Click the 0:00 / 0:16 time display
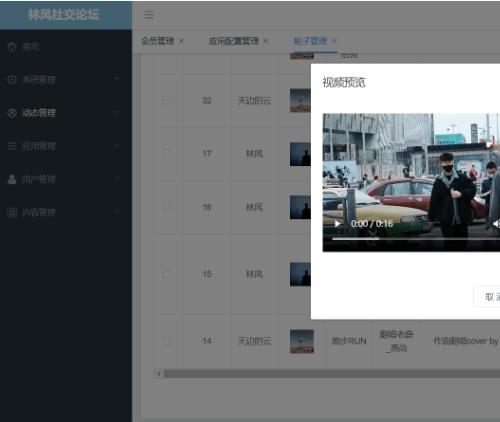This screenshot has height=422, width=500. pyautogui.click(x=372, y=224)
